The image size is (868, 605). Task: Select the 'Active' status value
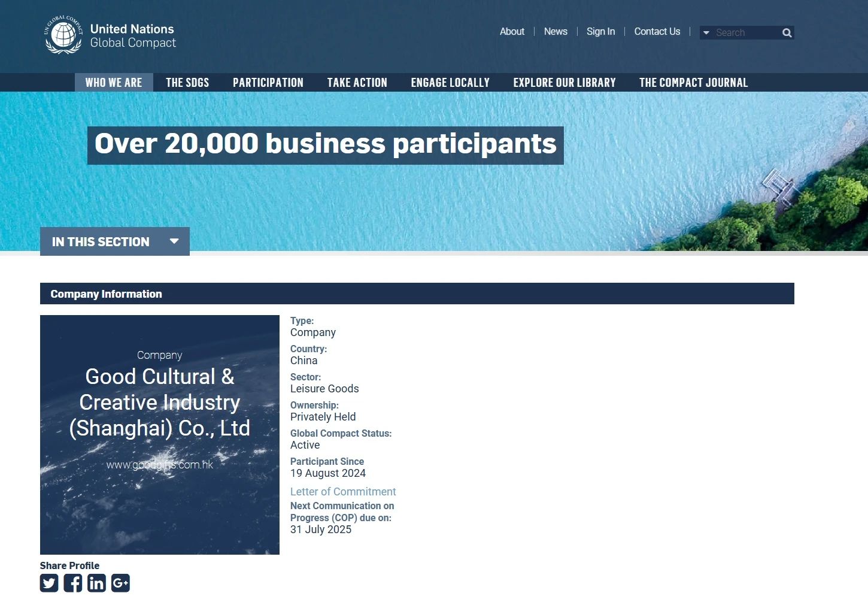point(305,445)
